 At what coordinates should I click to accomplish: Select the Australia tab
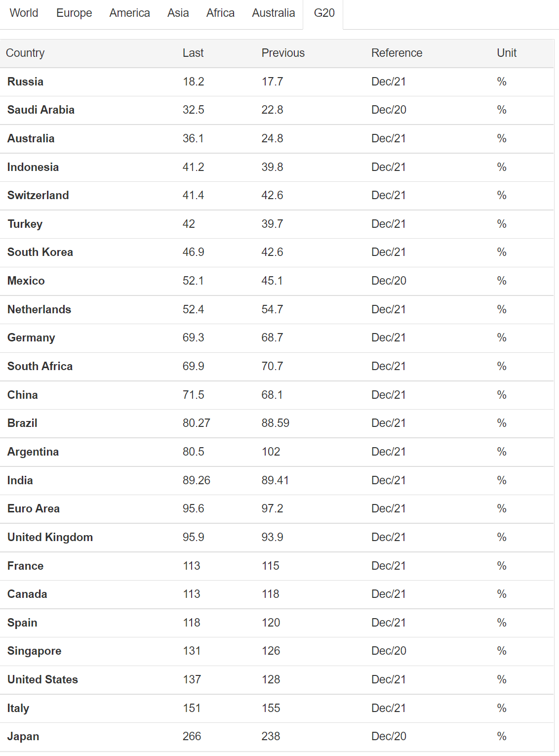273,13
